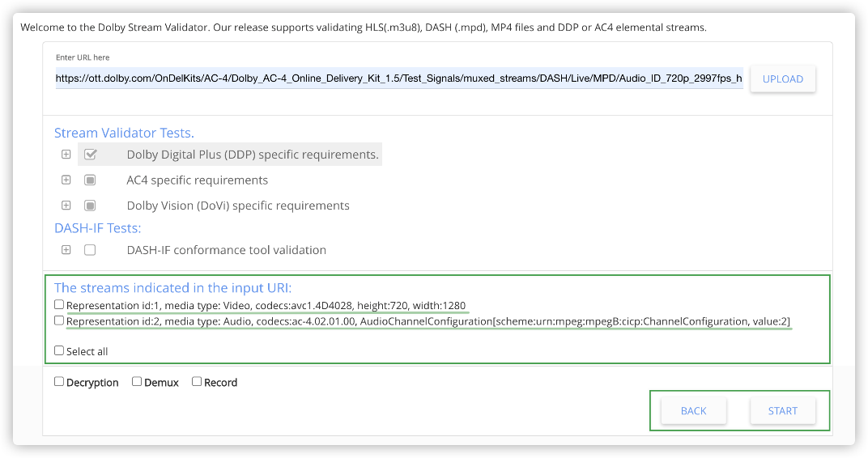
Task: Select the AC4 specific requirements label
Action: [197, 180]
